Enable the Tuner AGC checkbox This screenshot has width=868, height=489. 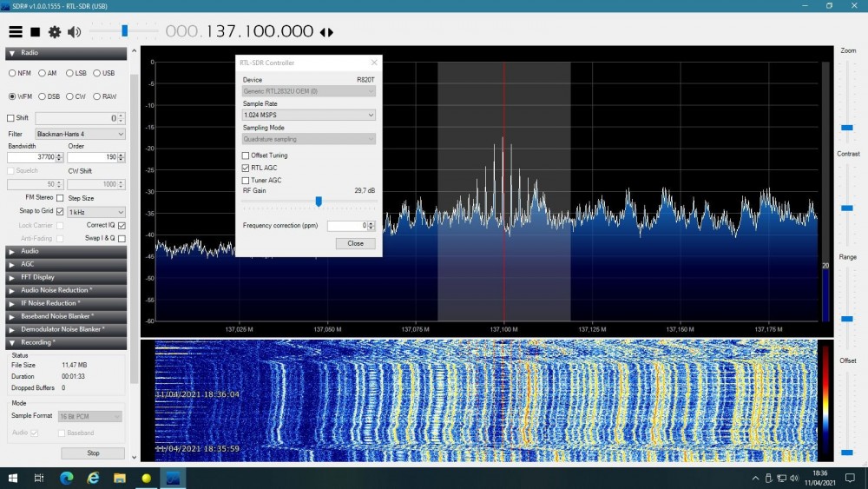click(246, 181)
